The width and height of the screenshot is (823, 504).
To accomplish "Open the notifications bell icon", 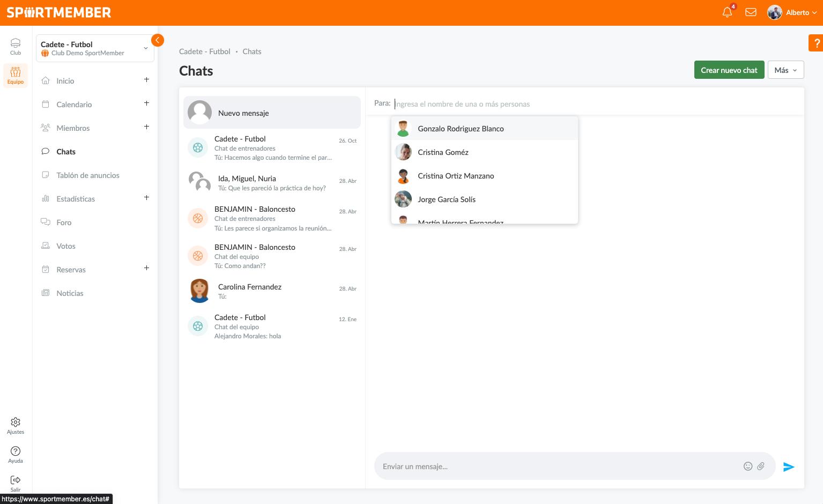I will pyautogui.click(x=727, y=12).
